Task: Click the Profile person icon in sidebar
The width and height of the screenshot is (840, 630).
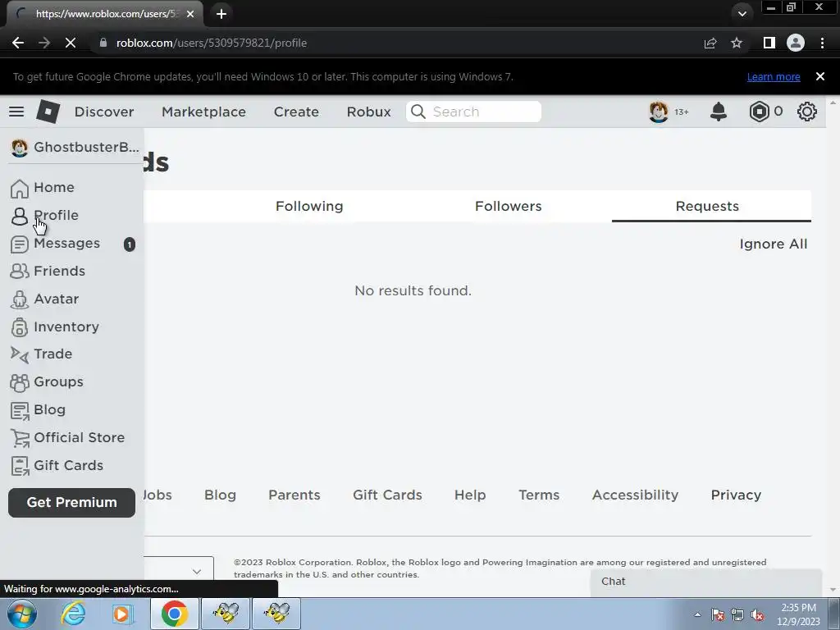Action: pos(20,216)
